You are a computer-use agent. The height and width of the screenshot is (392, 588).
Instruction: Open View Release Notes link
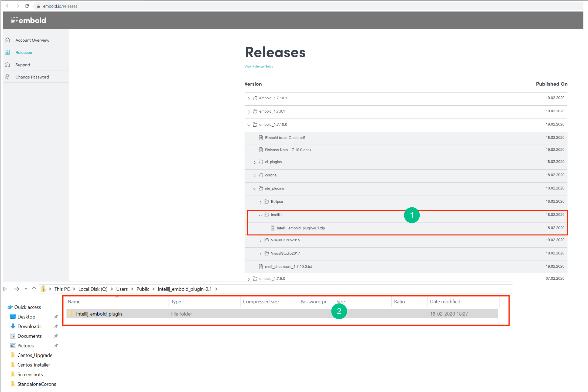(x=258, y=66)
